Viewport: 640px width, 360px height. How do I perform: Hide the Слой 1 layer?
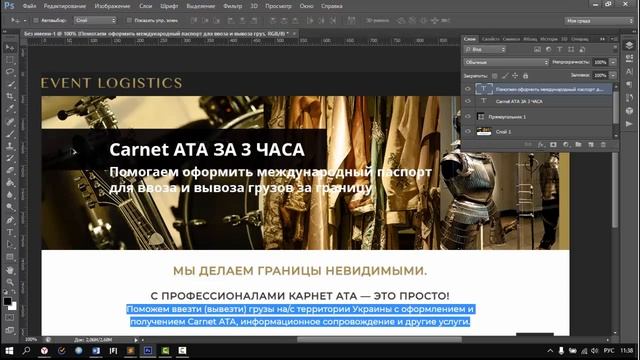pyautogui.click(x=468, y=131)
